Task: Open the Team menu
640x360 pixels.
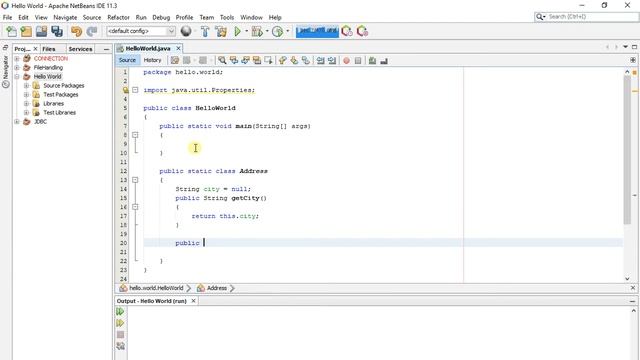Action: point(207,18)
